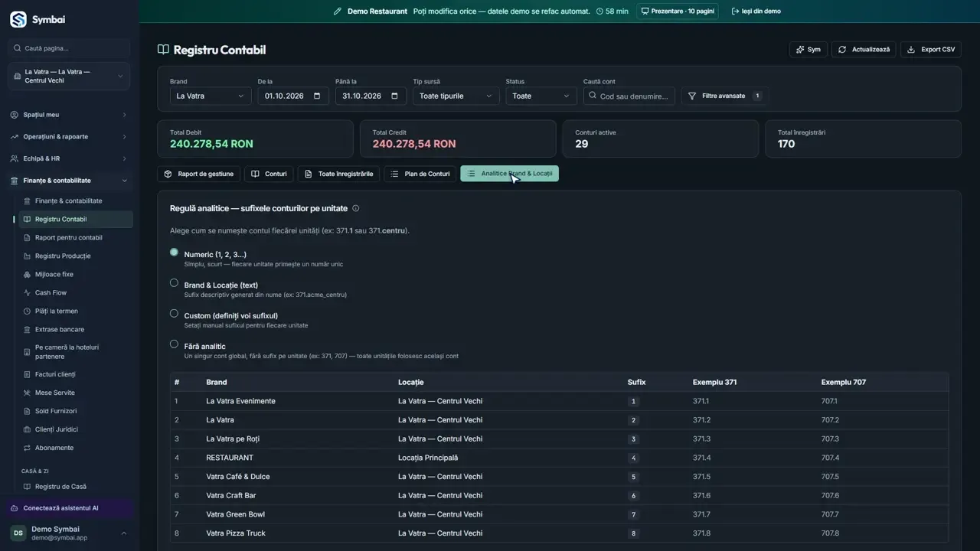Image resolution: width=980 pixels, height=551 pixels.
Task: Select the Custom suffix radio option
Action: pyautogui.click(x=175, y=314)
